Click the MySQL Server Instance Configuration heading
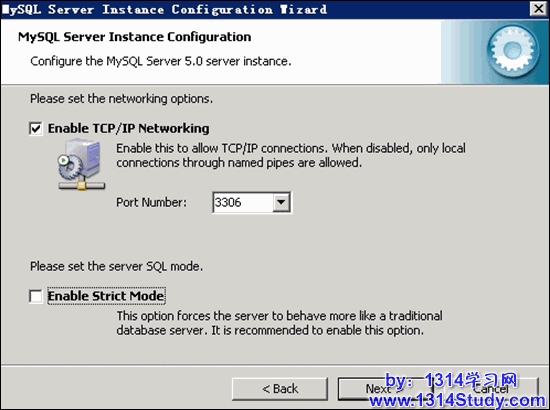This screenshot has width=550, height=410. pos(135,37)
